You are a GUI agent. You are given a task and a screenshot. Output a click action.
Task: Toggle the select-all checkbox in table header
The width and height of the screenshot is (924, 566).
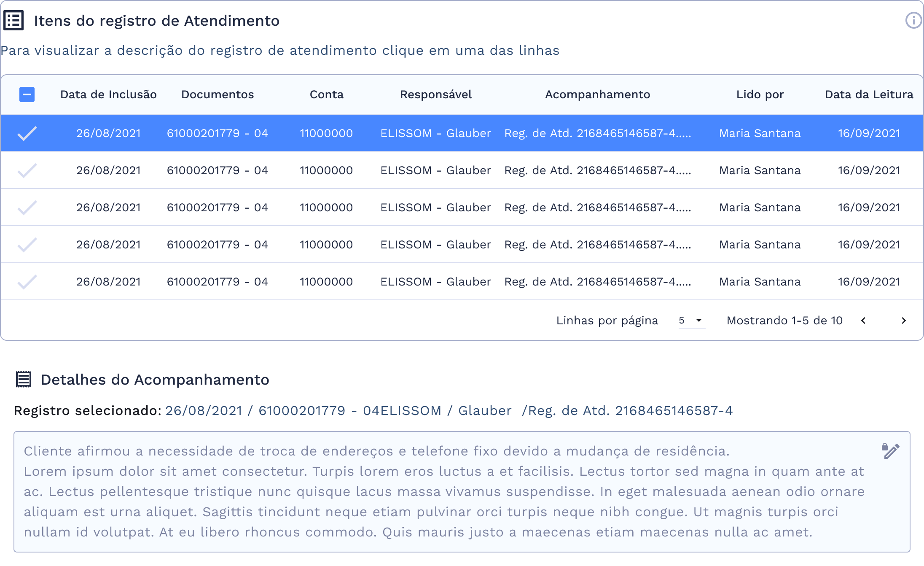27,94
